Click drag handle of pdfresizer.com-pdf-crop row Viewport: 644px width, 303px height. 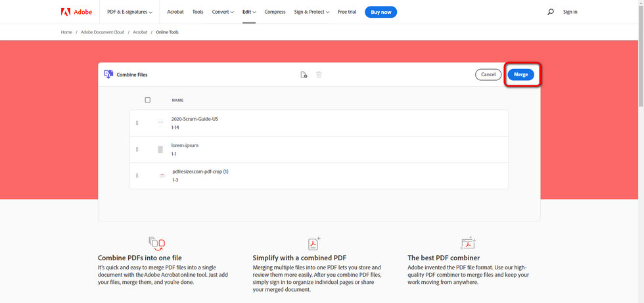[x=137, y=175]
